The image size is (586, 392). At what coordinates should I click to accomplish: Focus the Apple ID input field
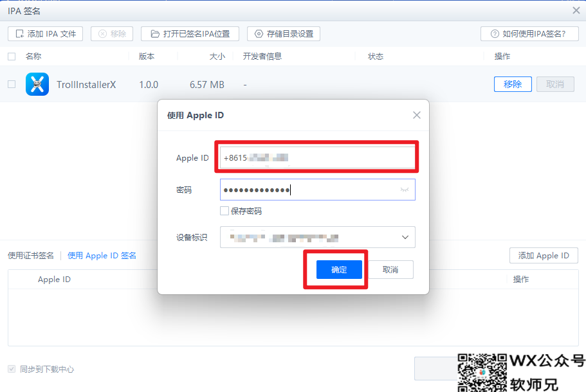(317, 157)
